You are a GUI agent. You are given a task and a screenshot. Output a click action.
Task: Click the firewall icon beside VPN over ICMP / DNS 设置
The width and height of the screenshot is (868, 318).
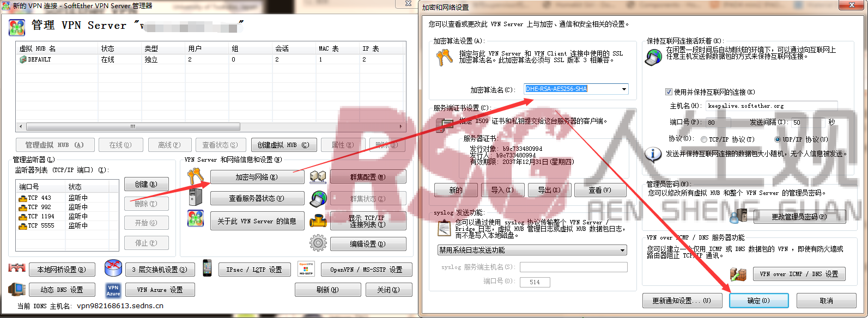pos(738,274)
